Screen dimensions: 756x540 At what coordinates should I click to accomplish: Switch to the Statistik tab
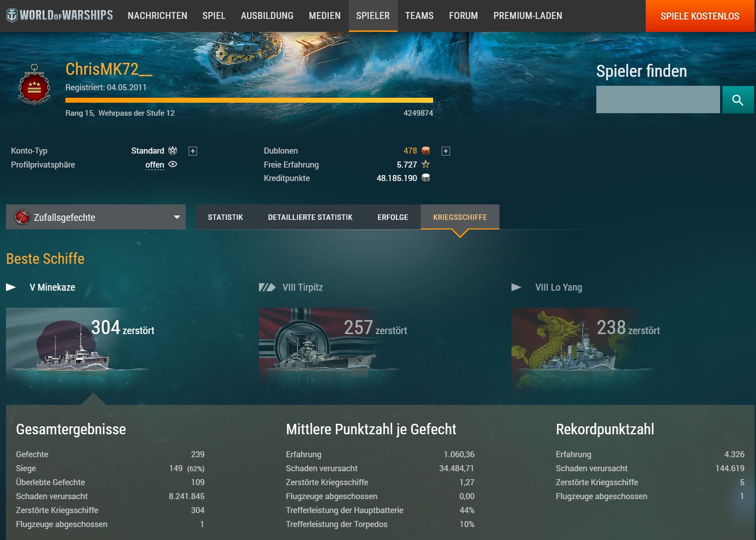coord(226,217)
